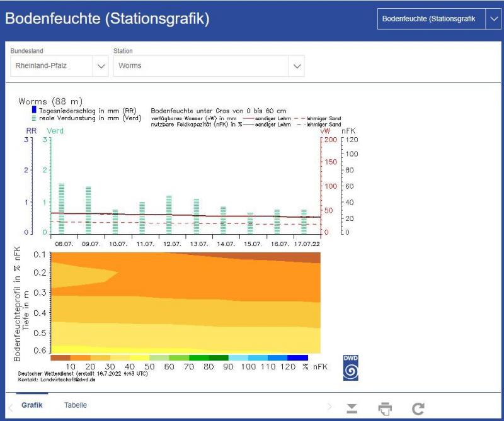Click the green reale Verdunstung legend marker
Image resolution: width=504 pixels, height=421 pixels.
point(34,118)
